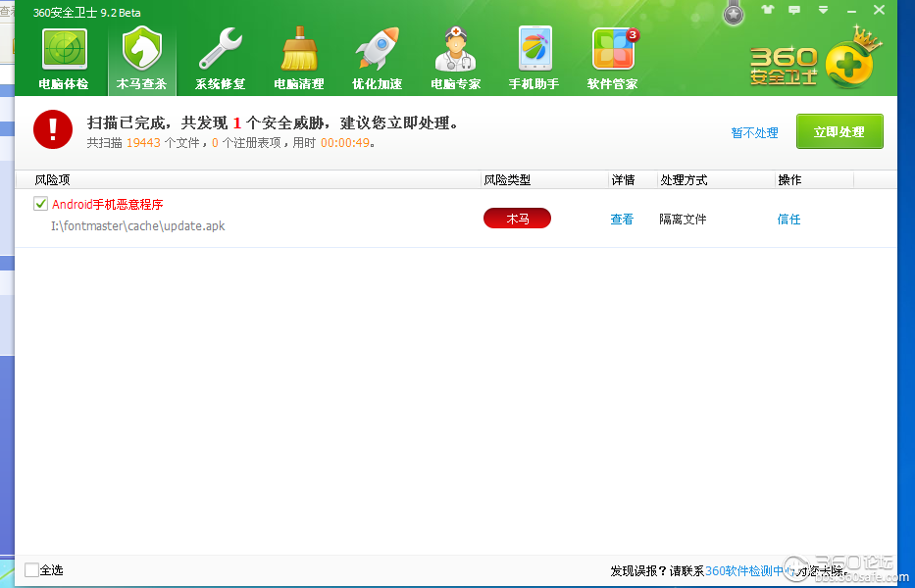Select the Android手机恶意程序 risk entry name

(x=107, y=205)
